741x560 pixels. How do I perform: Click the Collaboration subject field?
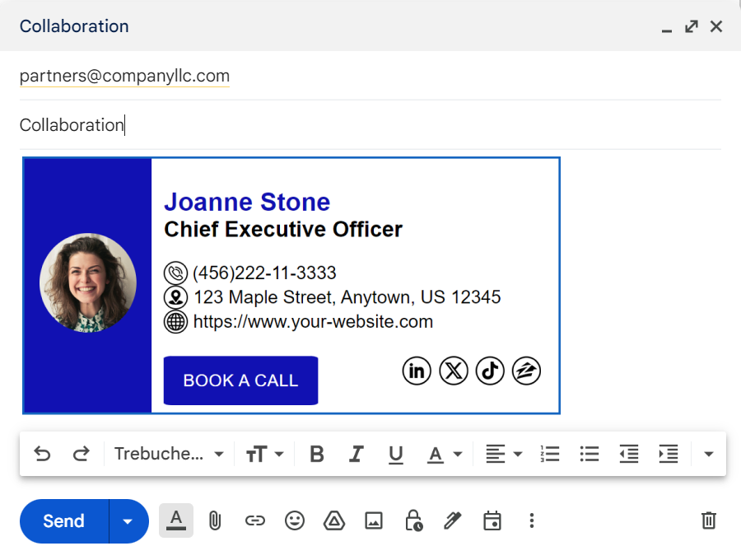point(370,125)
